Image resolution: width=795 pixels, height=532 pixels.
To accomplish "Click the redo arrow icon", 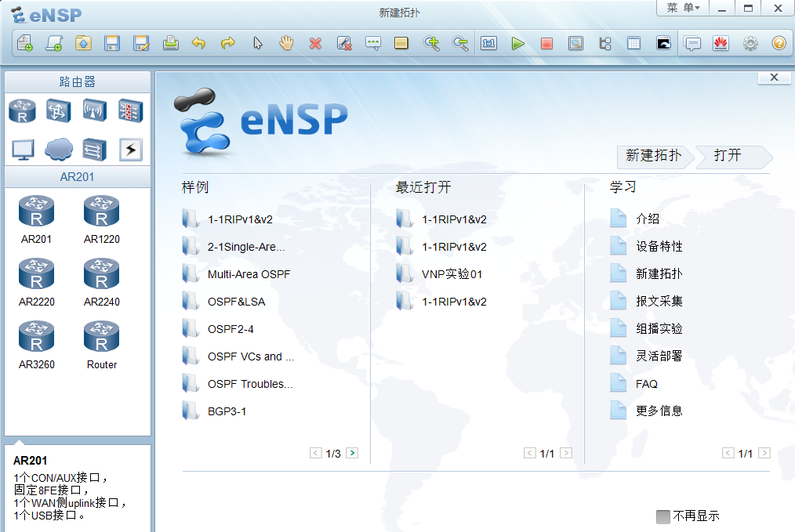I will click(x=228, y=44).
